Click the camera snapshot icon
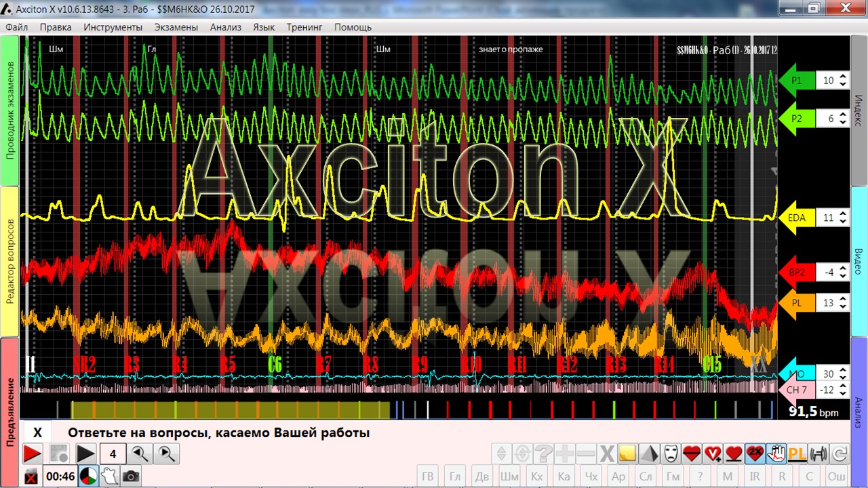The image size is (868, 488). coord(131,476)
